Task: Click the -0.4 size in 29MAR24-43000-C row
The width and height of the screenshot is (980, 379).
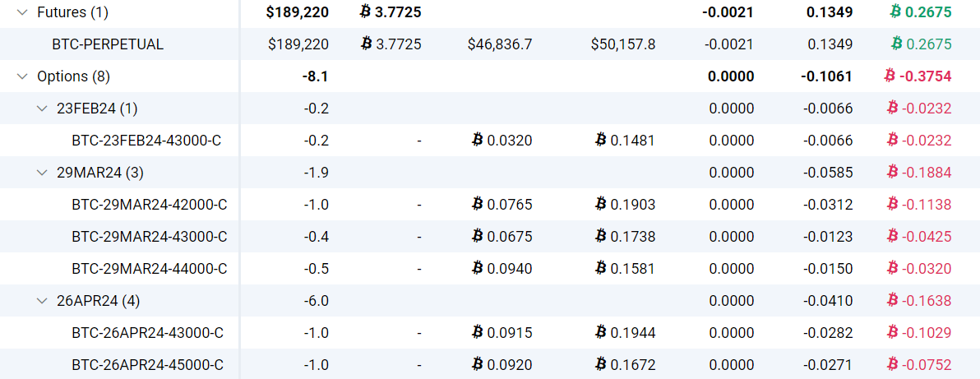Action: point(317,237)
